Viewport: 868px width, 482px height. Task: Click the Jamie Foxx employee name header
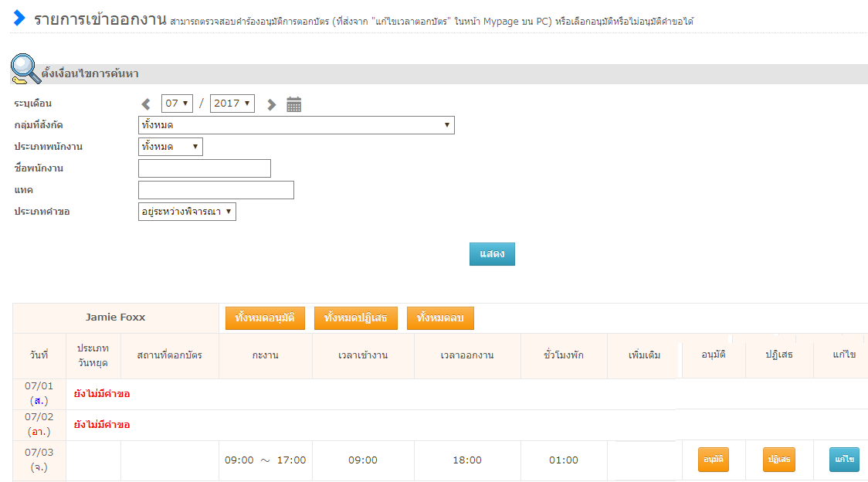[115, 317]
